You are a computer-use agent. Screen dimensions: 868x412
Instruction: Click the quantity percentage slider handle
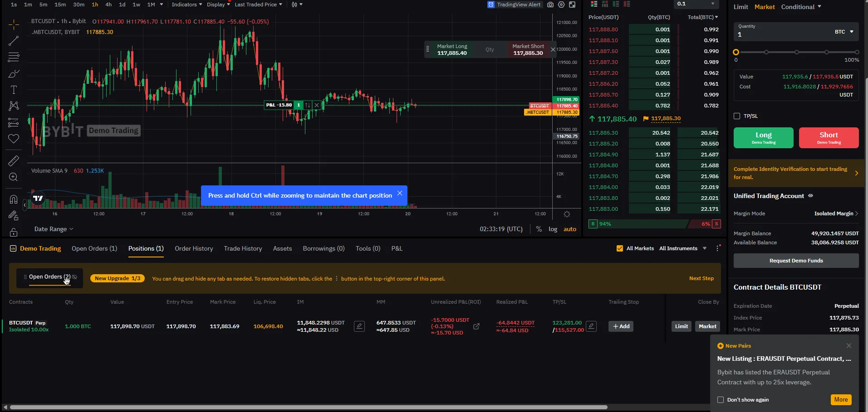tap(736, 52)
